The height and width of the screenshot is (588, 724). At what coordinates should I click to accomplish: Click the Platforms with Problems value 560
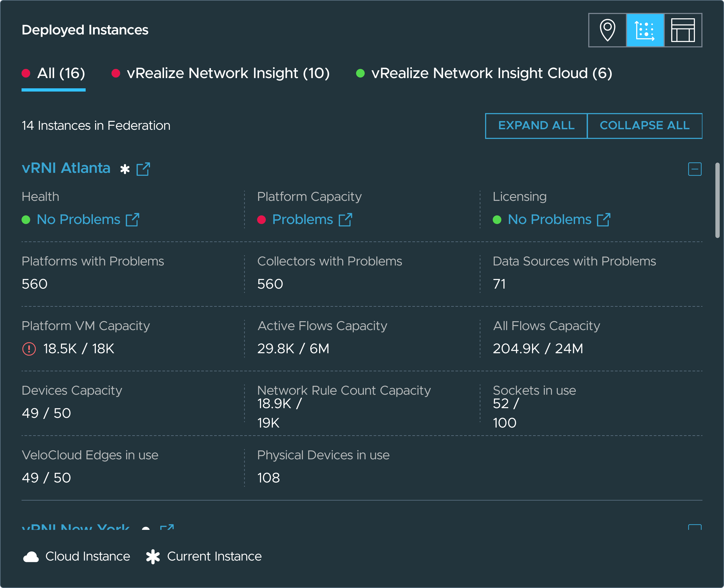click(x=34, y=284)
